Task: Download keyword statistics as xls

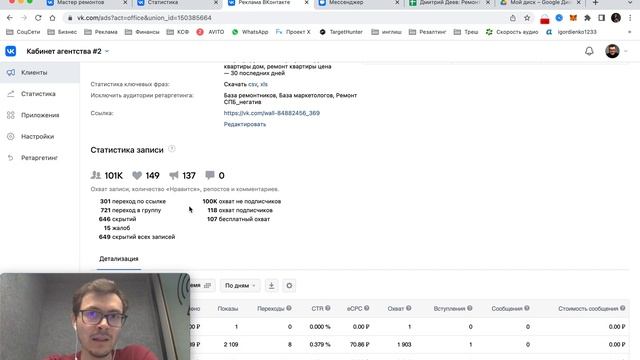Action: [x=264, y=84]
